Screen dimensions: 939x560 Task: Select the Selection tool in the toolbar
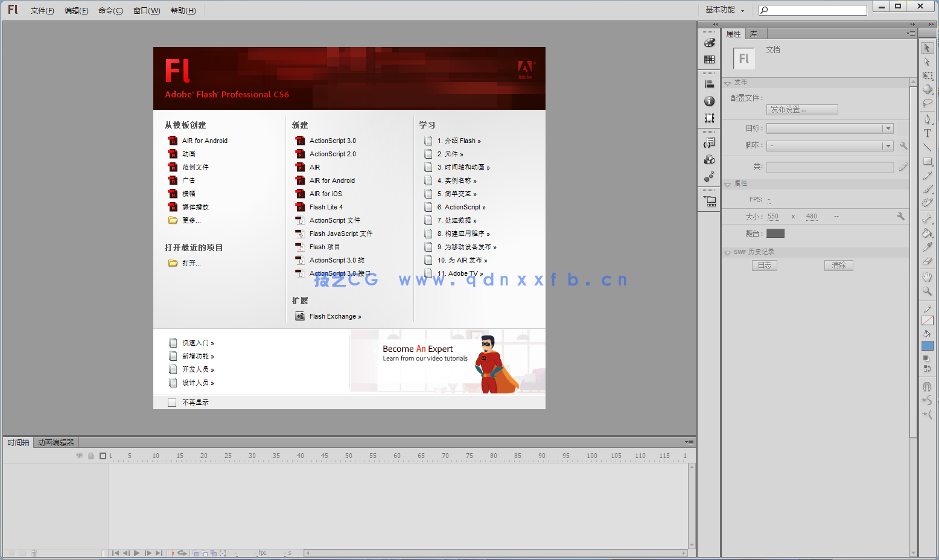pos(928,47)
